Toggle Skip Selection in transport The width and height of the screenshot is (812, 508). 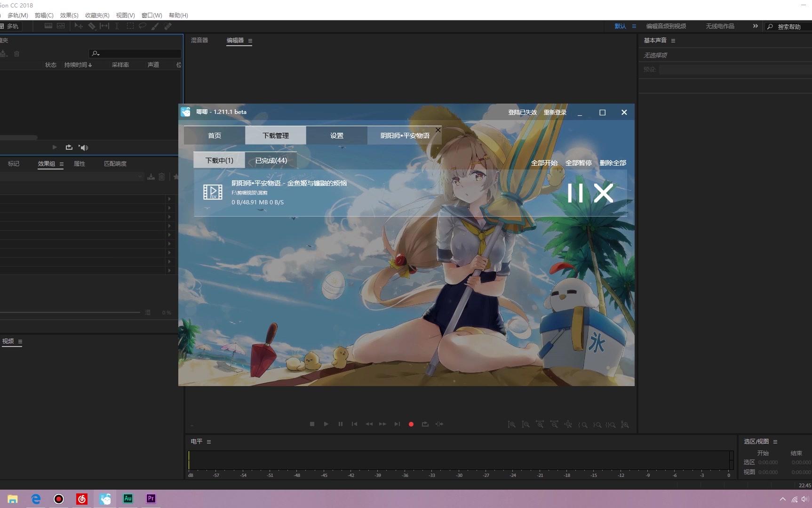coord(439,424)
